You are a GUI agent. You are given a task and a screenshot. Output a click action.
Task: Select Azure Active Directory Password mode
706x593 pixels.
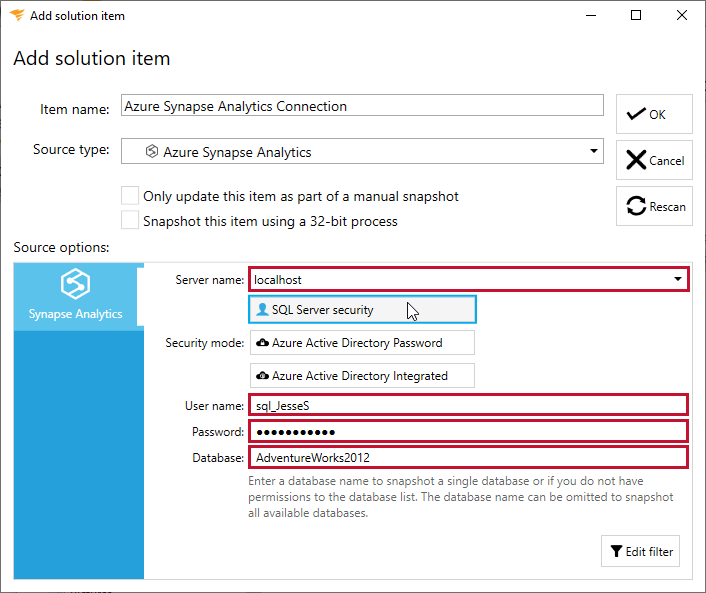pos(362,343)
